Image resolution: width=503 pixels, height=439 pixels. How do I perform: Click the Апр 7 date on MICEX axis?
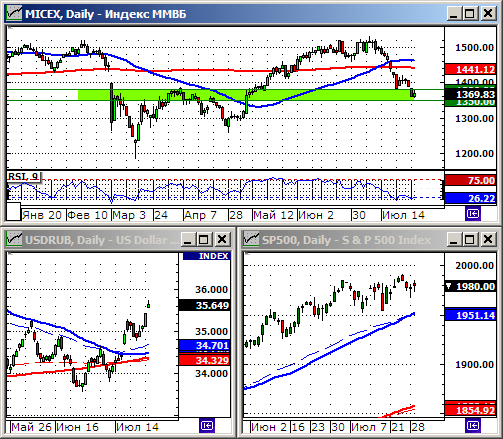(x=200, y=215)
